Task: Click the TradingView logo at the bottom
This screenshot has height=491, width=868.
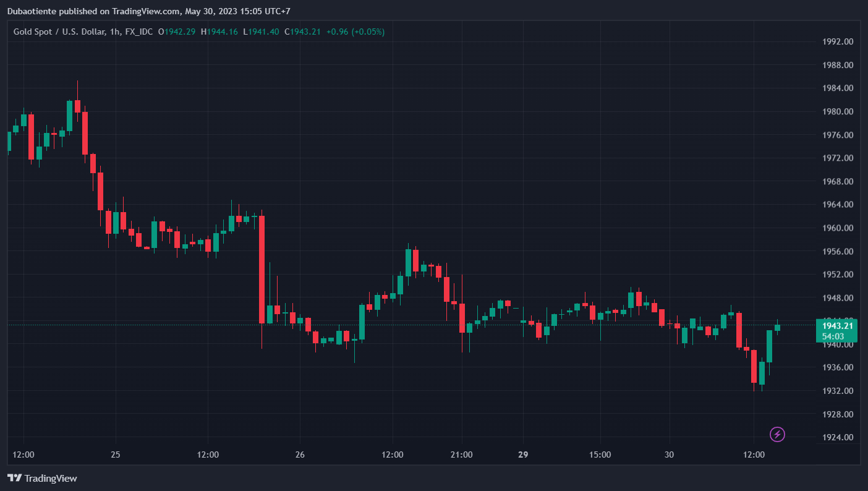Action: point(42,478)
